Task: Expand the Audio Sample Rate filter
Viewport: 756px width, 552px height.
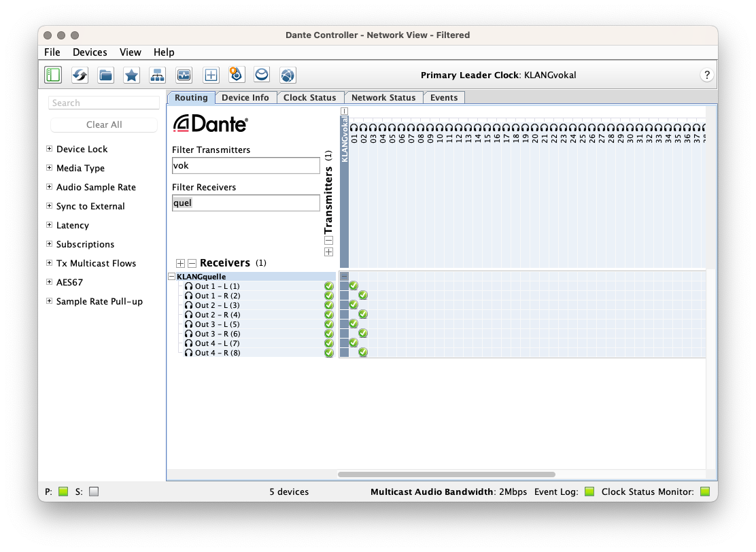Action: point(49,186)
